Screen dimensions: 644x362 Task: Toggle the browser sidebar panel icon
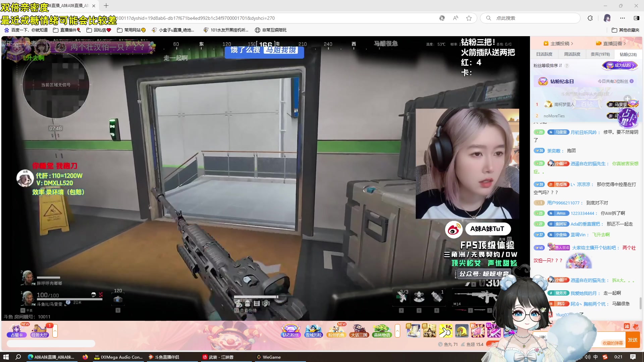[636, 18]
